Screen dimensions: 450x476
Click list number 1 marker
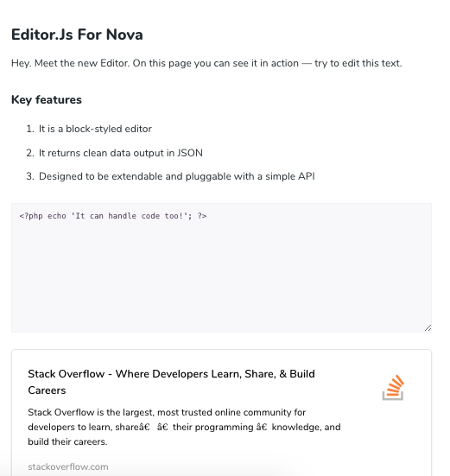pos(30,129)
